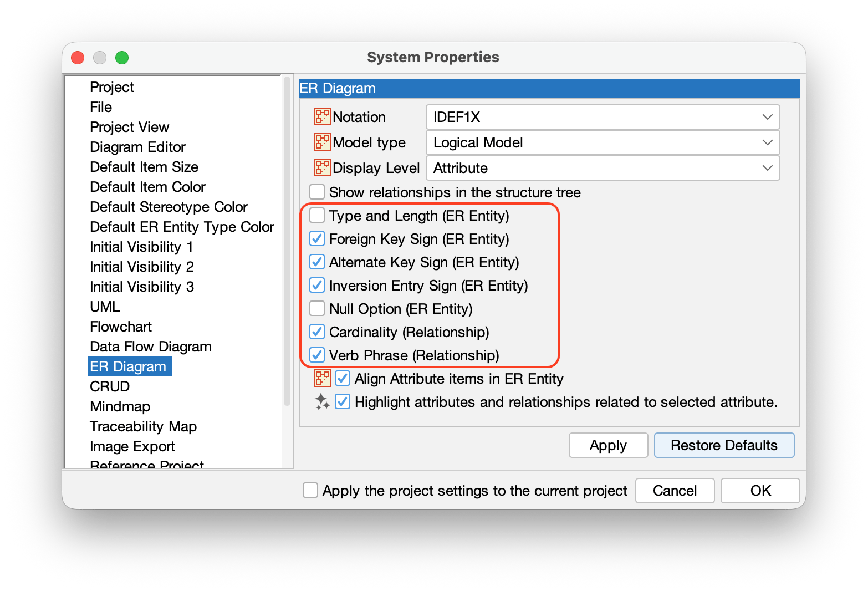Disable Alternate Key Sign (ER Entity)
This screenshot has width=868, height=591.
(316, 262)
